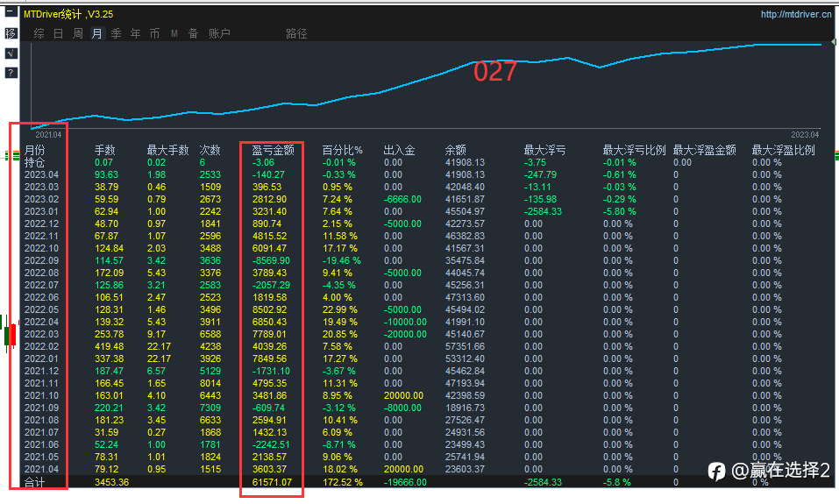
Task: Click the 2023.04 marker on chart axis
Action: [x=804, y=134]
